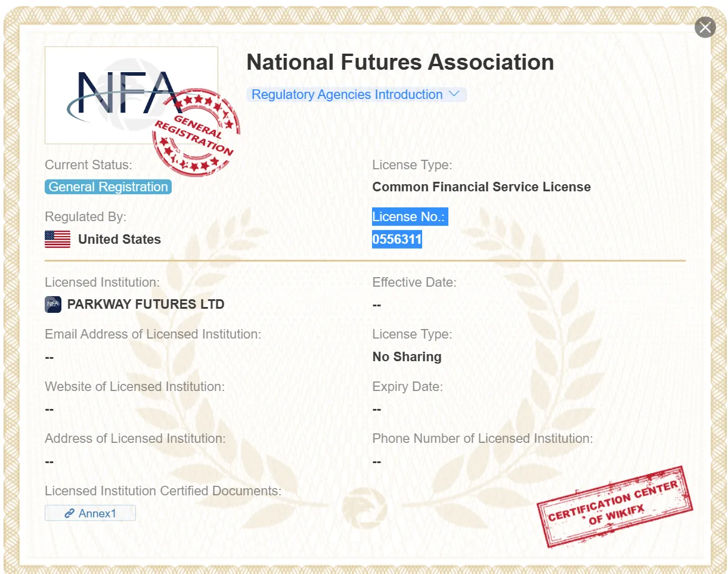Click the PARKWAY FUTURES LTD institution name
The image size is (728, 574).
coord(146,305)
